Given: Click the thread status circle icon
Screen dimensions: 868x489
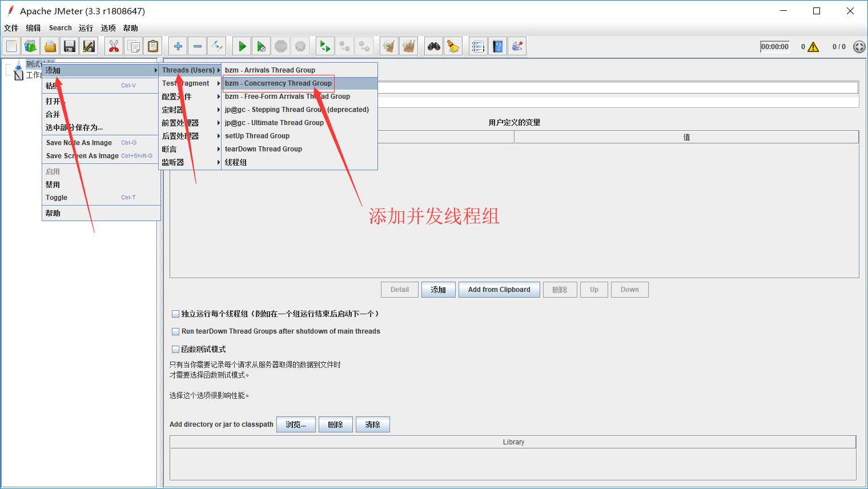Looking at the screenshot, I should click(859, 47).
